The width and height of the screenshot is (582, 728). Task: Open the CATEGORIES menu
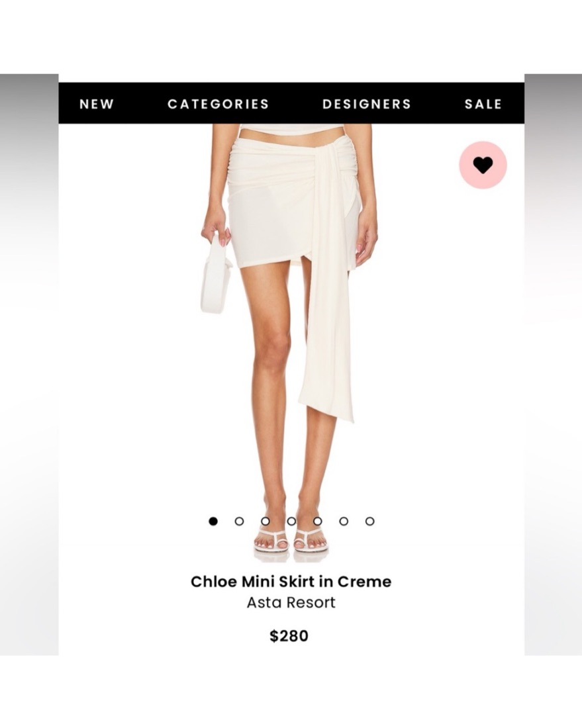[218, 104]
